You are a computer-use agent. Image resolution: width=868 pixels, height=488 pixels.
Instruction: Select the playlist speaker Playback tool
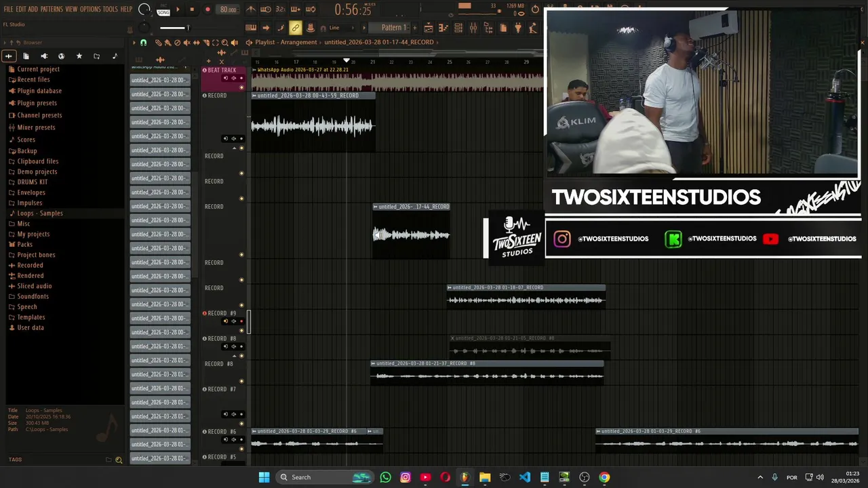coord(234,42)
